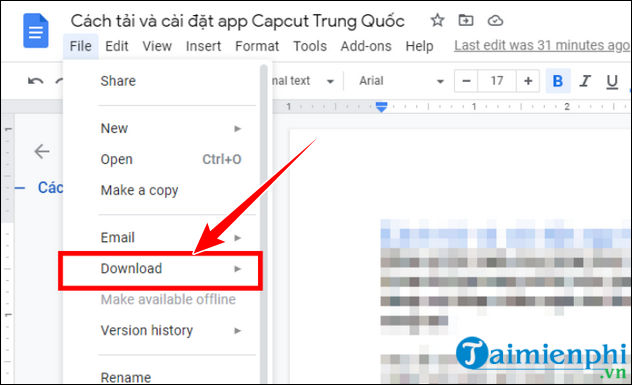The width and height of the screenshot is (632, 385).
Task: Click the blue indent marker on ruler
Action: tap(381, 107)
